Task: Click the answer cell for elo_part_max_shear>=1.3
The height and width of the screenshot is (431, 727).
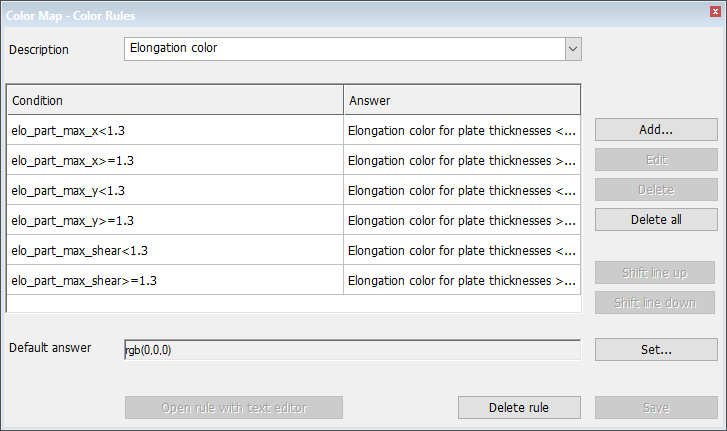Action: coord(462,280)
